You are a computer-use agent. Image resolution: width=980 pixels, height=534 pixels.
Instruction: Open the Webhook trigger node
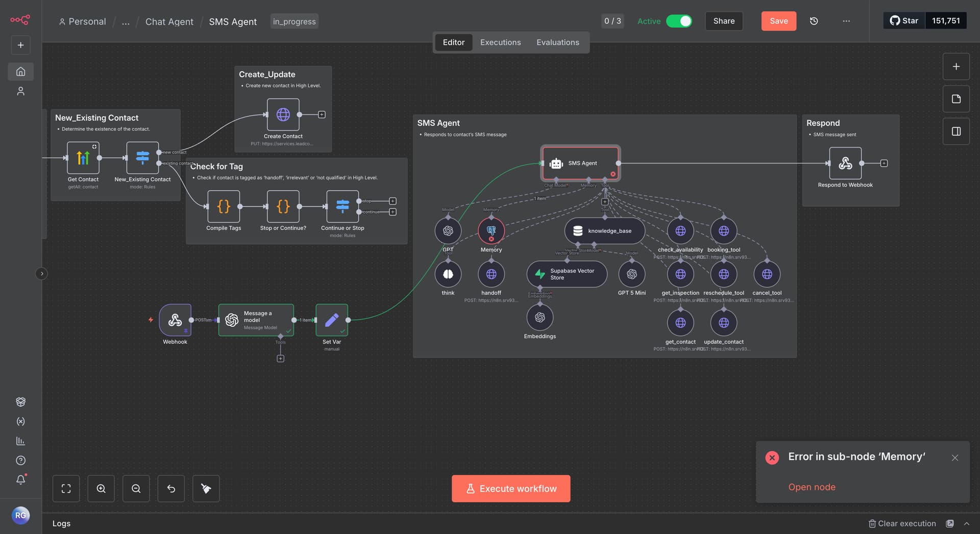click(x=175, y=320)
